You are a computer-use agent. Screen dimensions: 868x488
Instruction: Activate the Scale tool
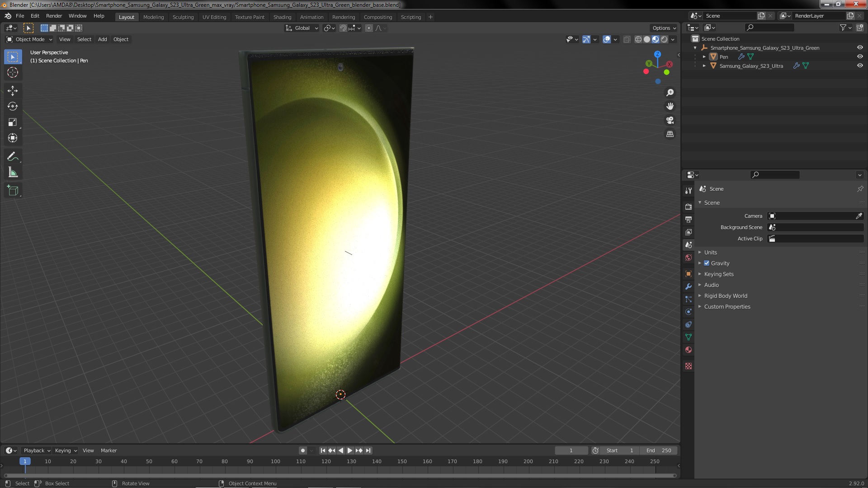tap(13, 122)
